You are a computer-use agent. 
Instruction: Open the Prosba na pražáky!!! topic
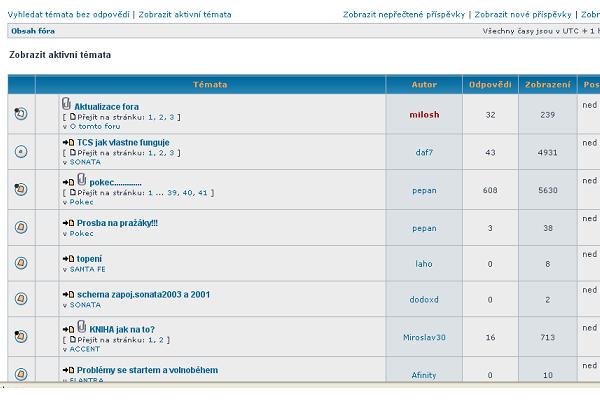(117, 223)
